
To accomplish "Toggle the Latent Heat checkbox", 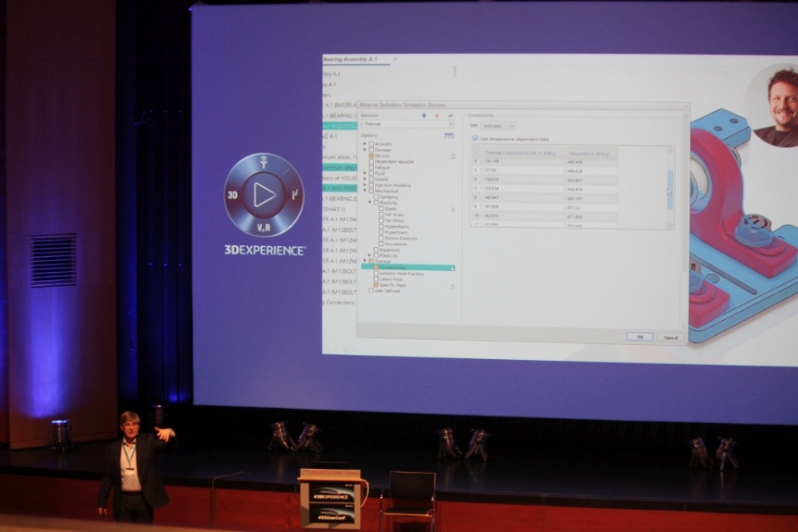I will pos(376,279).
